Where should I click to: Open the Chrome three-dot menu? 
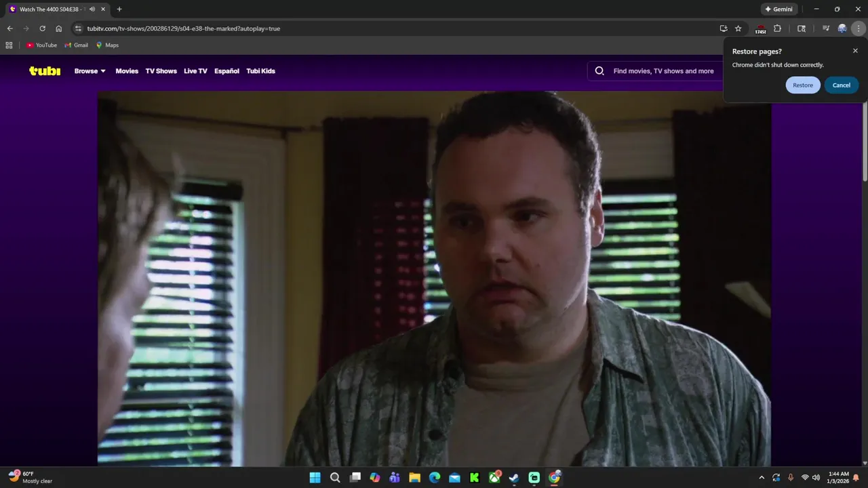coord(859,28)
